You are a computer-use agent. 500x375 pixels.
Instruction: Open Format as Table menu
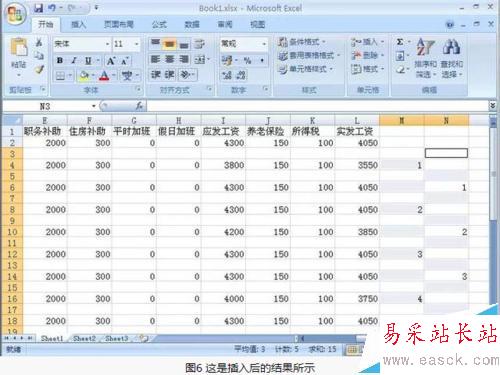309,55
